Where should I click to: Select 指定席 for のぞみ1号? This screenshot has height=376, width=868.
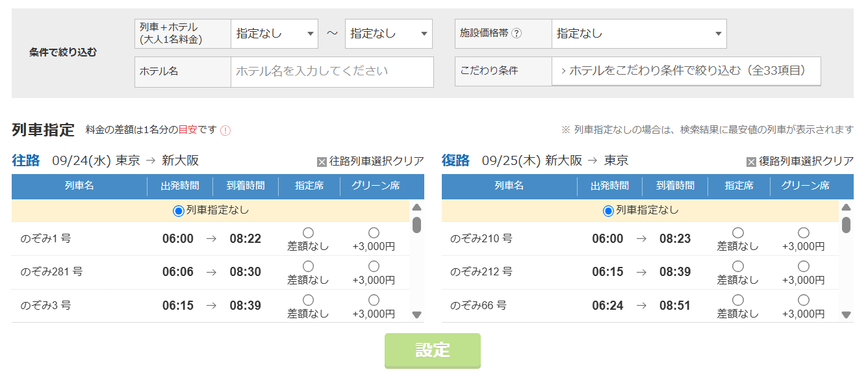(x=308, y=232)
